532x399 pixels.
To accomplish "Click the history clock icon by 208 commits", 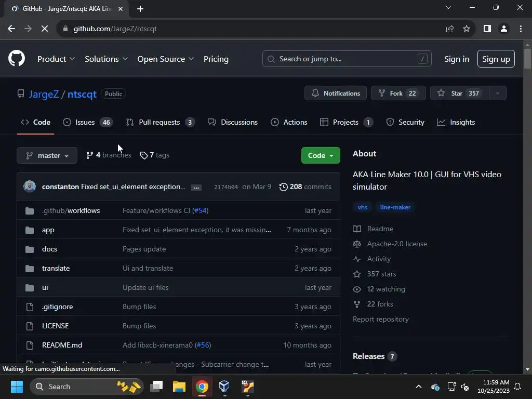I will (283, 187).
